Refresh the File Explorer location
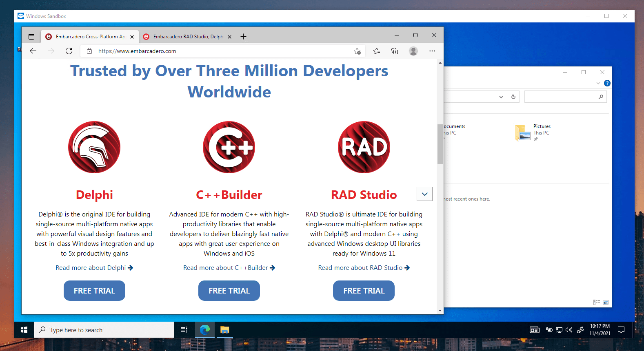This screenshot has height=351, width=644. click(513, 97)
